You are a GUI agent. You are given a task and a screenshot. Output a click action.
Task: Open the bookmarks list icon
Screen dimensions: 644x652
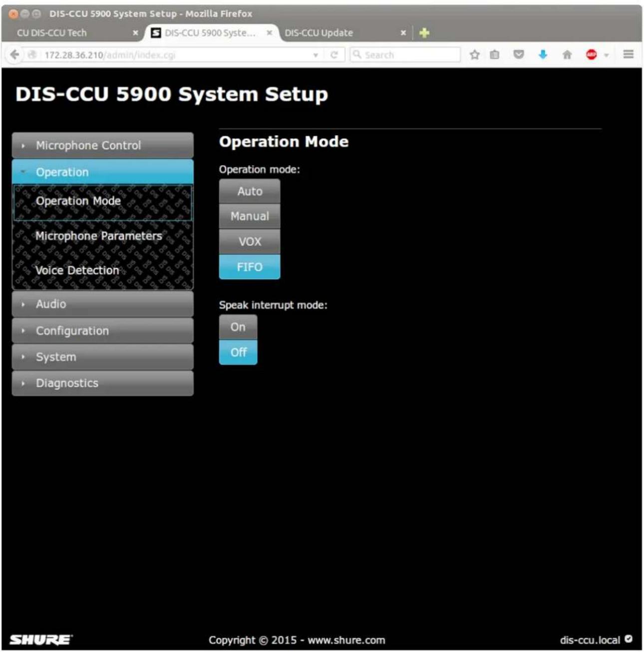coord(495,55)
